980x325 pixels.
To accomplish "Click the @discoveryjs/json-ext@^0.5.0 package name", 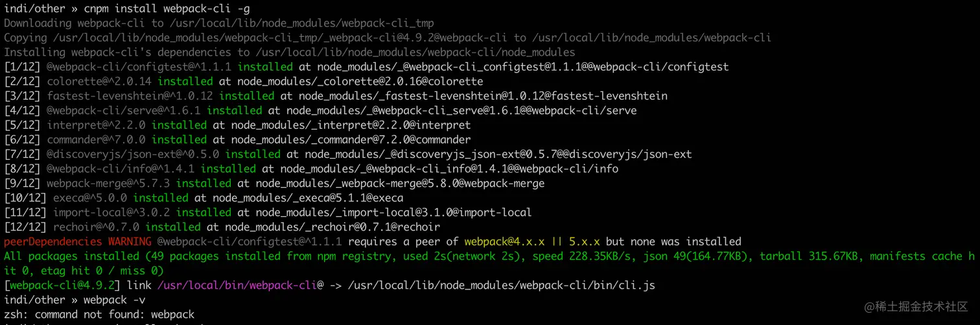I will coord(133,154).
